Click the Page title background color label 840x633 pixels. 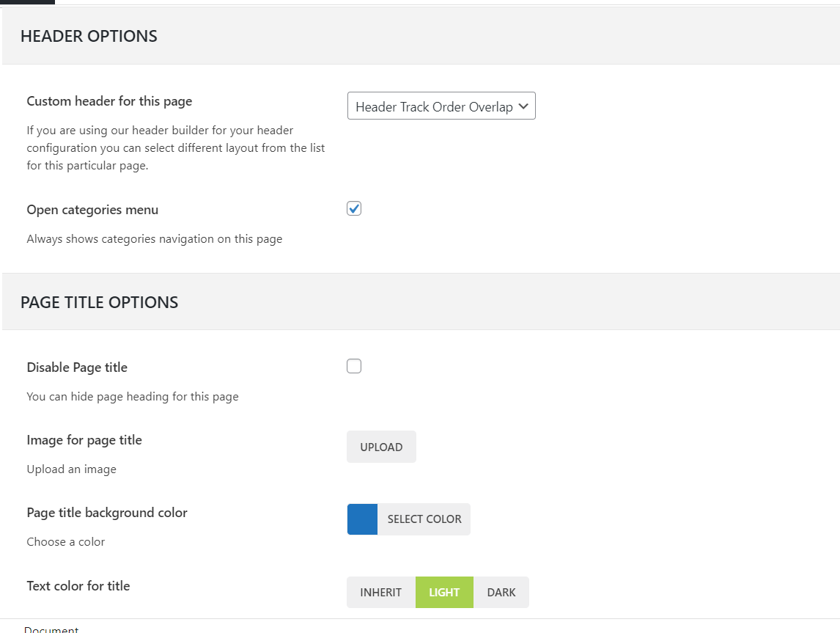click(107, 513)
